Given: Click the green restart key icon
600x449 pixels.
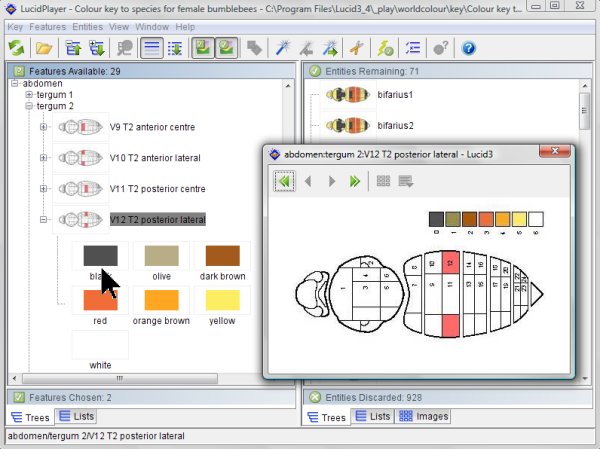Looking at the screenshot, I should (16, 48).
